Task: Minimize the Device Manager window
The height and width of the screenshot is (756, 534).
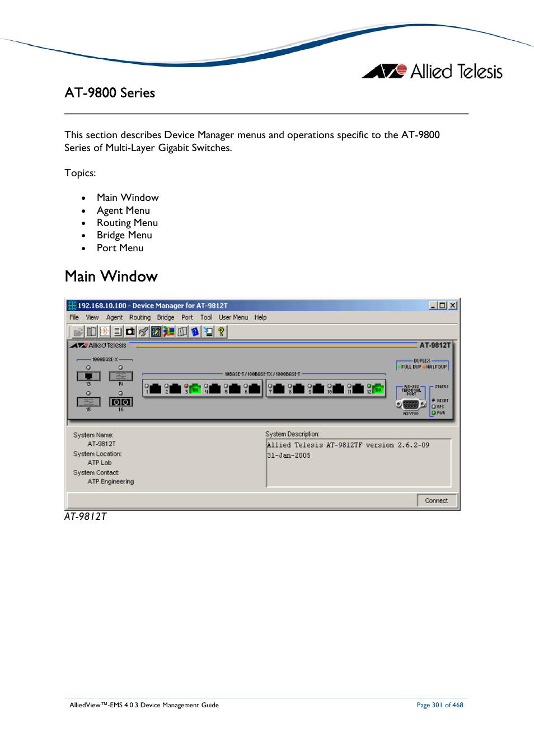Action: 433,306
